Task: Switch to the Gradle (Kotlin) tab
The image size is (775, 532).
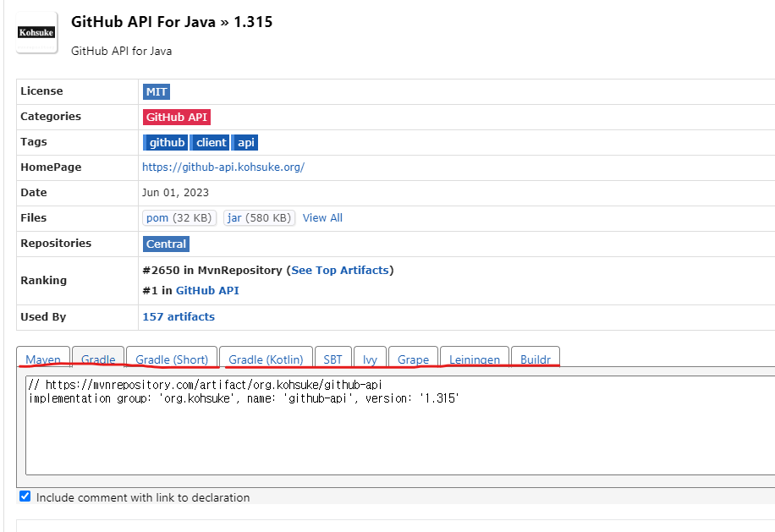Action: (x=266, y=357)
